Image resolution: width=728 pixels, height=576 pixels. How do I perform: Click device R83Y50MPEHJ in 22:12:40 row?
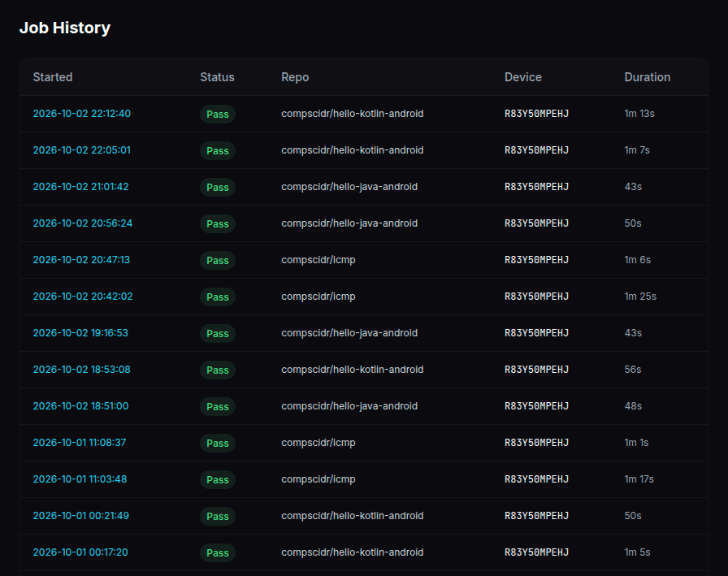[x=537, y=114]
